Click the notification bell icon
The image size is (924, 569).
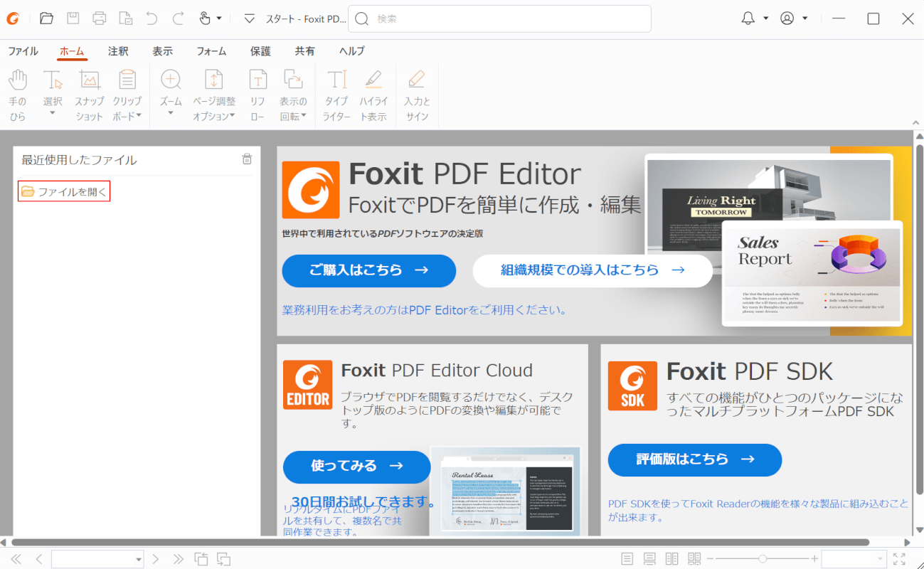click(x=748, y=18)
